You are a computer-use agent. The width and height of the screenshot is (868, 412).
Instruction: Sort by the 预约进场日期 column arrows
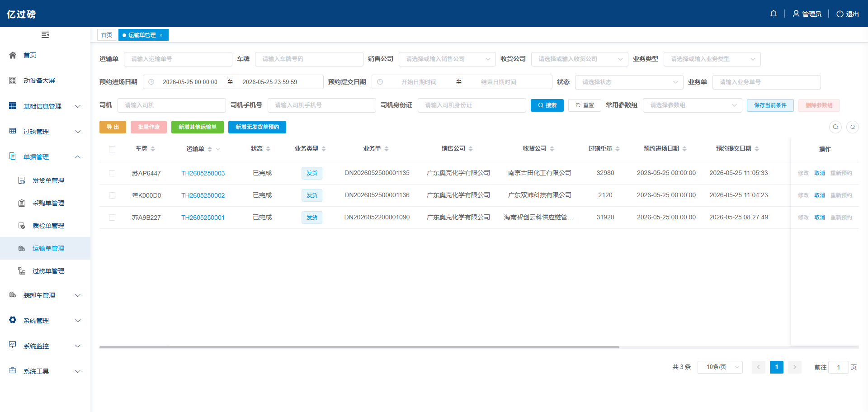684,149
